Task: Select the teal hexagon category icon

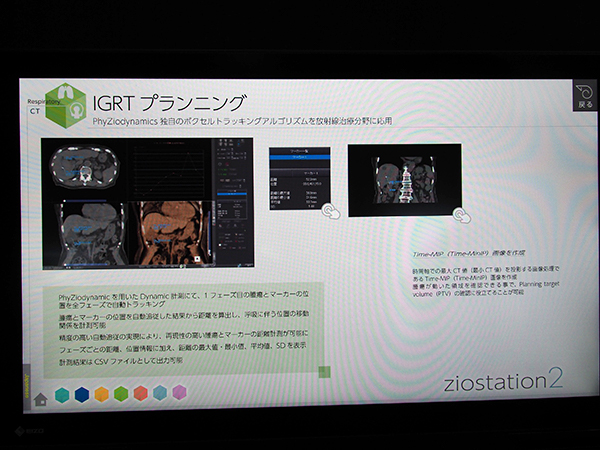Action: coord(62,393)
